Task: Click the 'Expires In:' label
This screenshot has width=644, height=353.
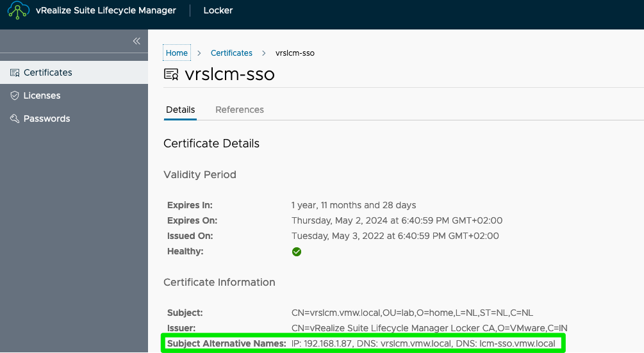Action: point(190,205)
